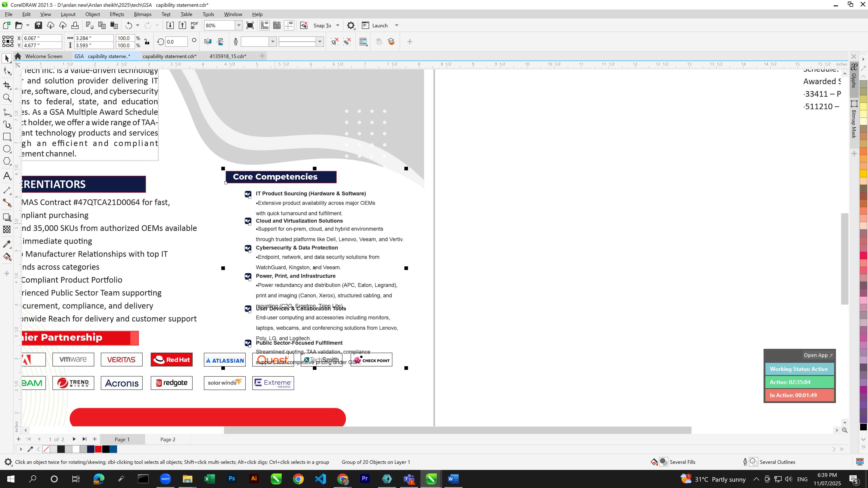Print the document
This screenshot has width=868, height=488.
[x=75, y=25]
